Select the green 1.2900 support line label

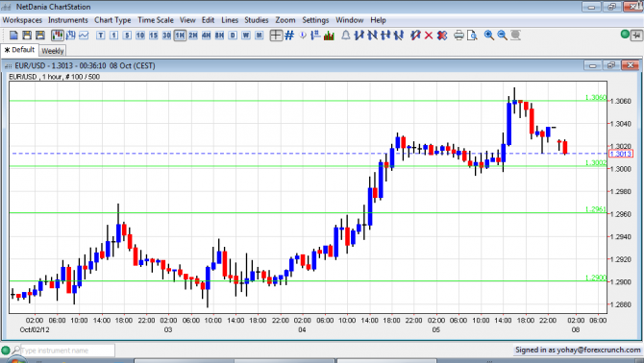coord(596,278)
